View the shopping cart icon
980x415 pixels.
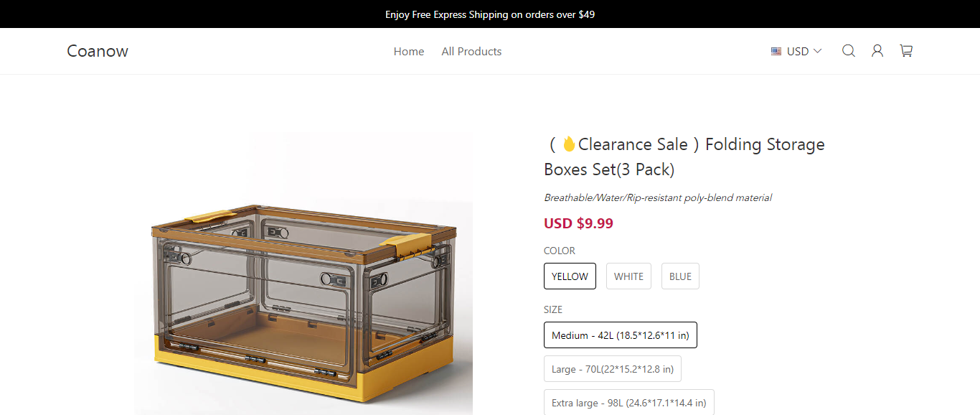906,51
